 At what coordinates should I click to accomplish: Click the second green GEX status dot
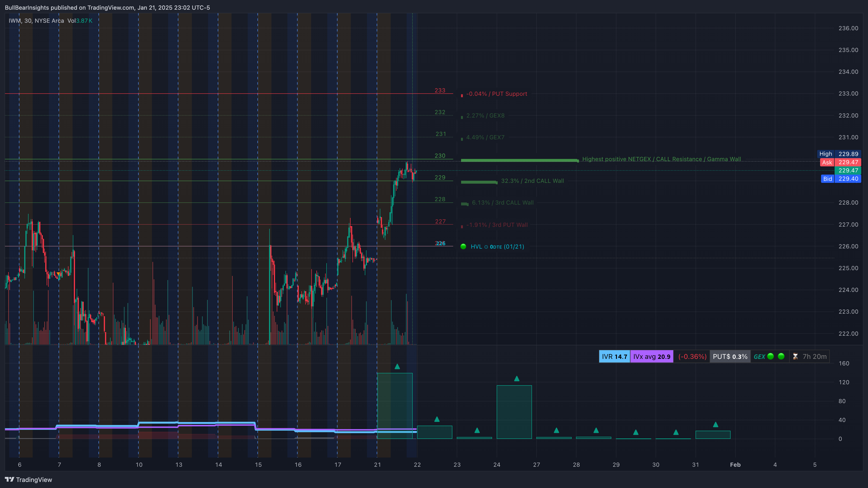781,356
